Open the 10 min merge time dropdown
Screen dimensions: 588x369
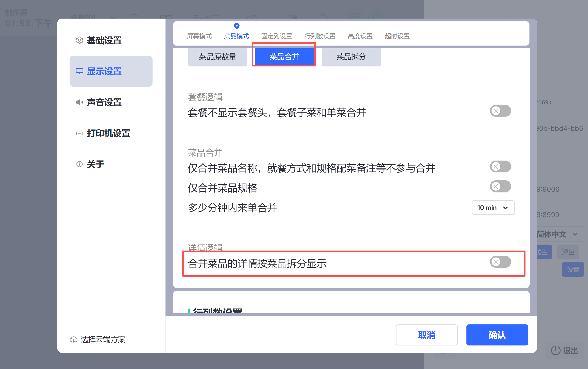click(x=493, y=208)
